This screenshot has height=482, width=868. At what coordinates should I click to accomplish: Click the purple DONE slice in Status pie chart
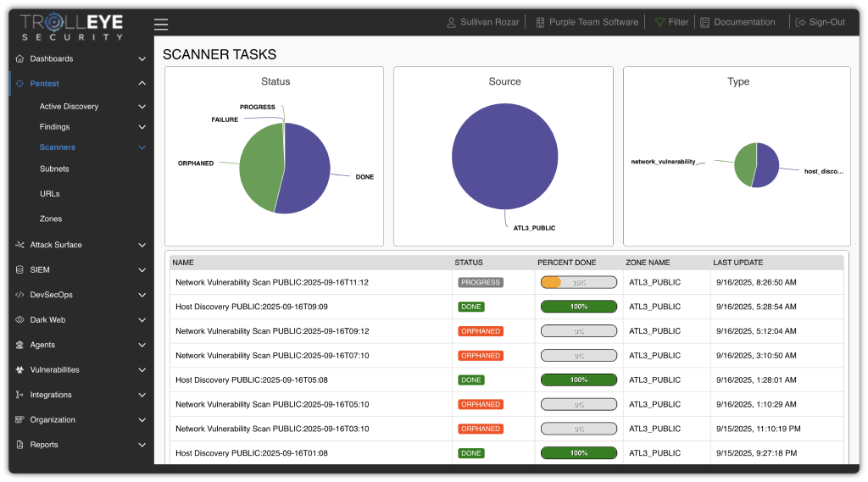[305, 178]
